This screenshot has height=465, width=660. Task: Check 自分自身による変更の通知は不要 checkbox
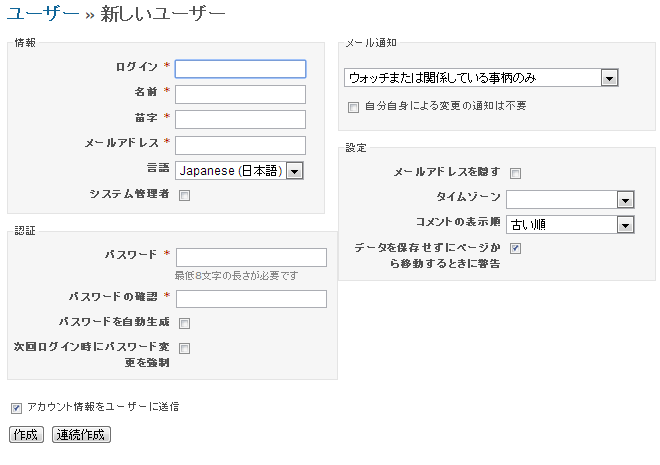pos(353,107)
